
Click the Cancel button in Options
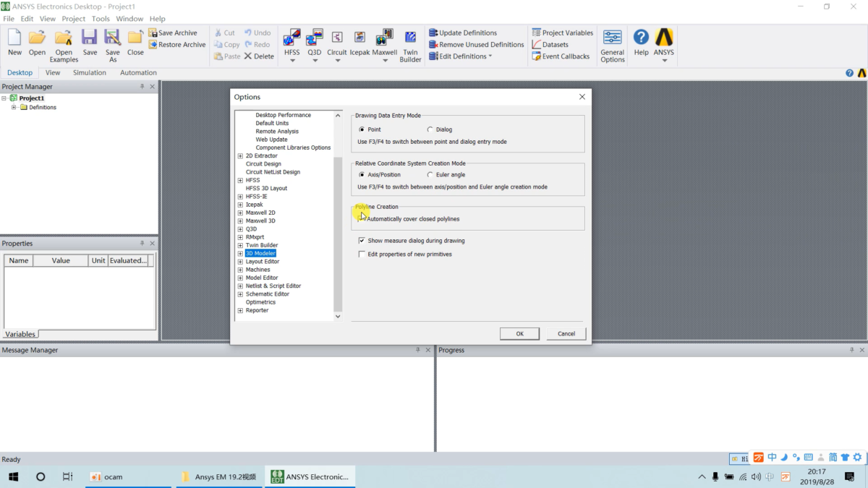click(566, 333)
